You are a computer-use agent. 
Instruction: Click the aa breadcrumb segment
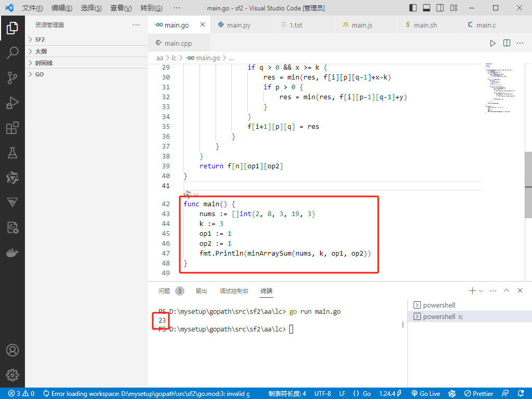[159, 58]
